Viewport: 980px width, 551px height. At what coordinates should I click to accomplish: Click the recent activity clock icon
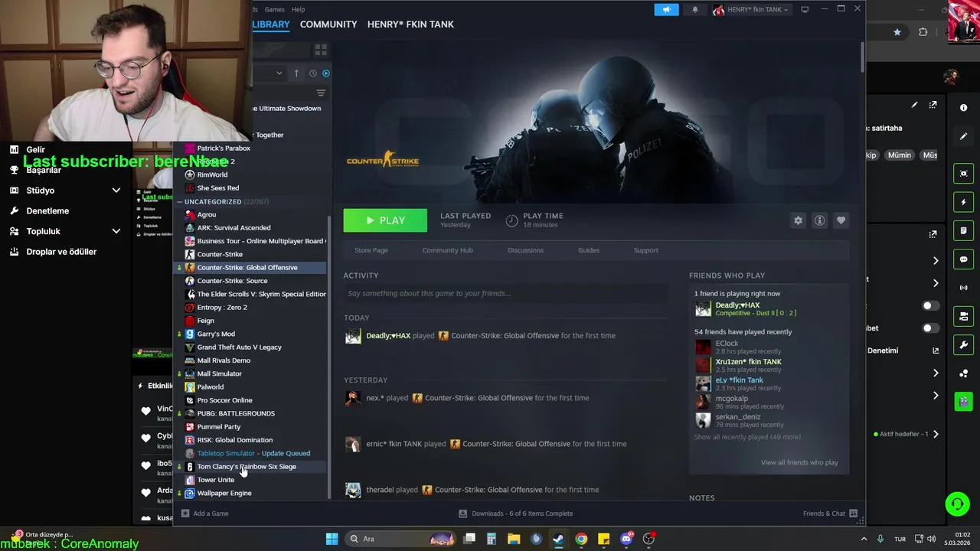tap(312, 73)
